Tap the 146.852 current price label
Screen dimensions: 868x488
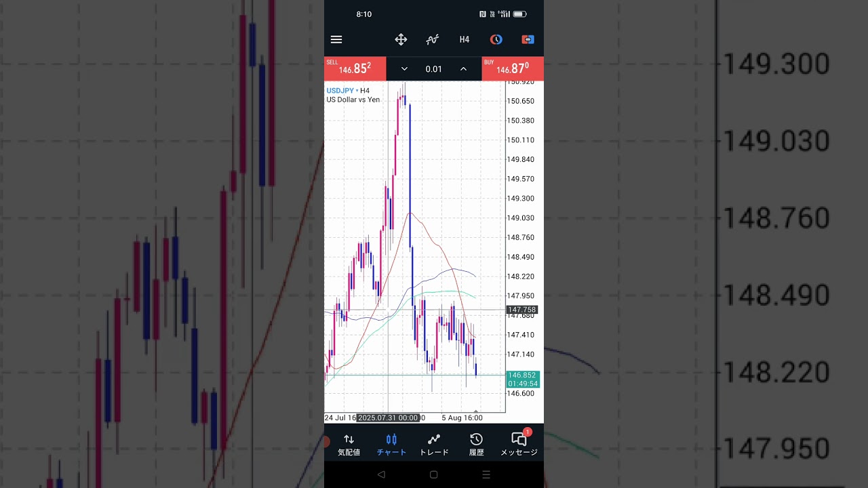(522, 375)
